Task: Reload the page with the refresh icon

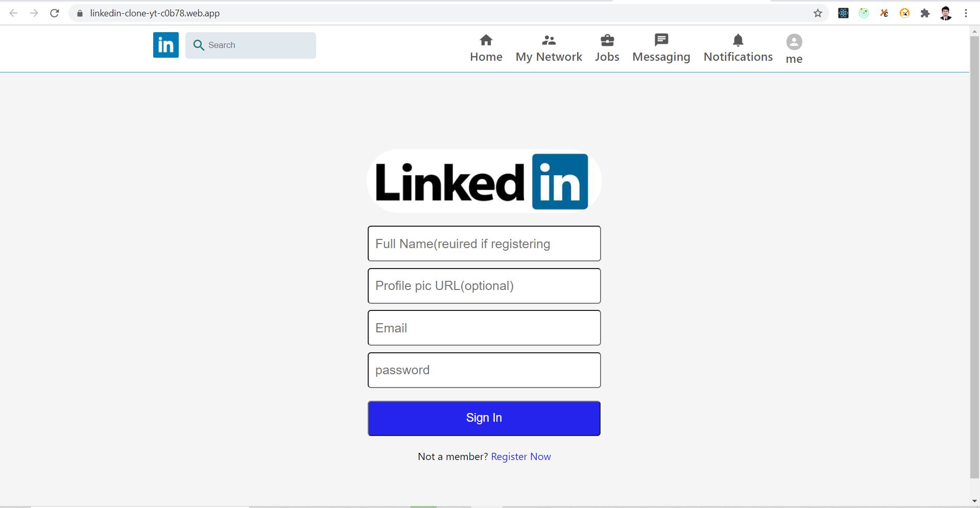Action: click(x=54, y=13)
